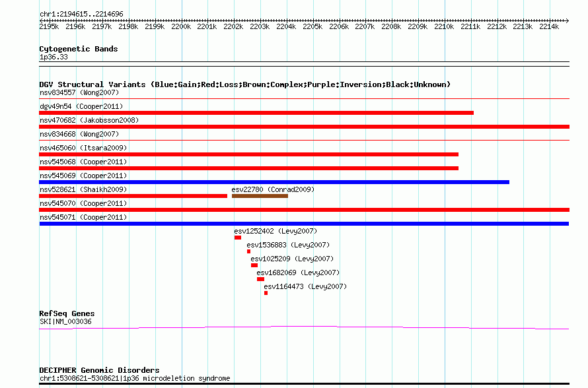
Task: Click the nsv470682 red loss bar
Action: click(304, 127)
